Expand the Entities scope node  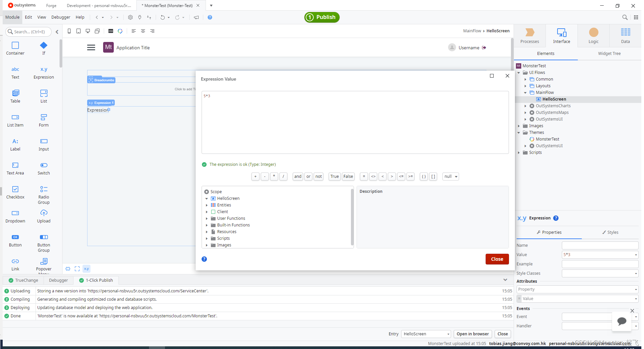click(207, 205)
